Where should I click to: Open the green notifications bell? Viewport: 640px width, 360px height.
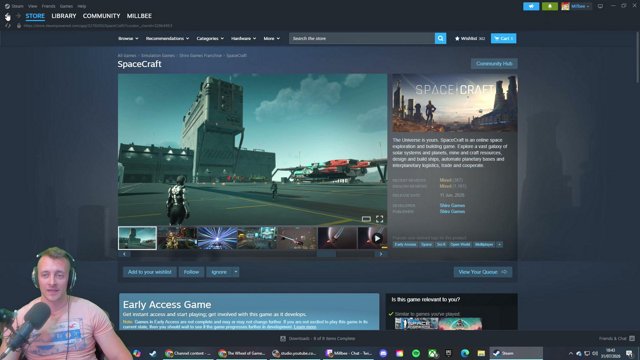[550, 6]
